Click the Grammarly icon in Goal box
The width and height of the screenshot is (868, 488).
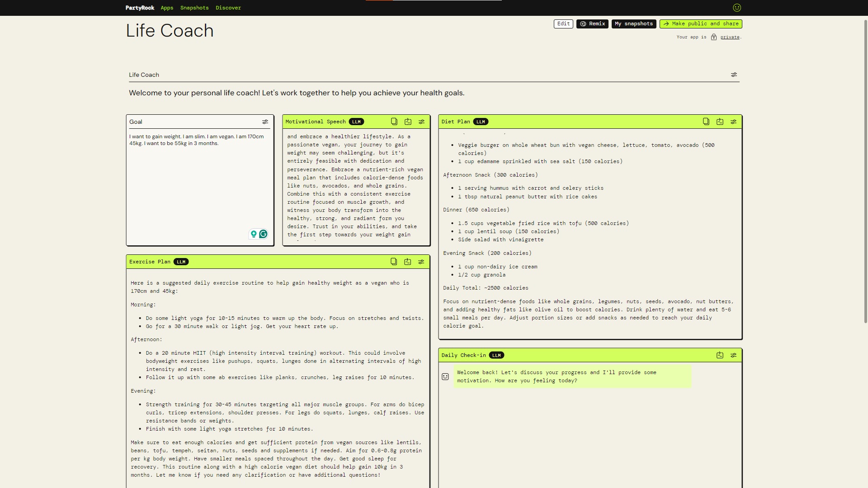pyautogui.click(x=263, y=234)
